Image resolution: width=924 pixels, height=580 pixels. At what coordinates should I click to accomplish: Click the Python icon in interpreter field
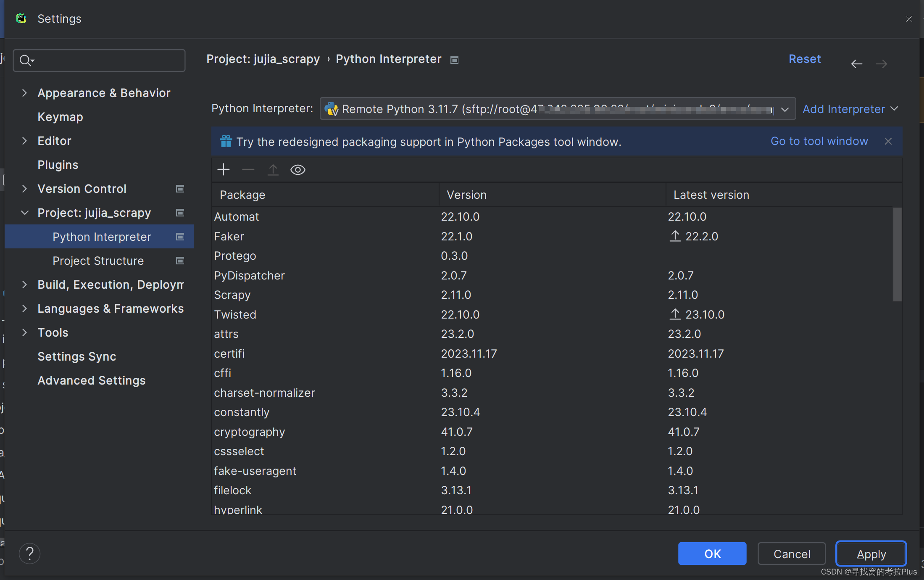pos(331,109)
